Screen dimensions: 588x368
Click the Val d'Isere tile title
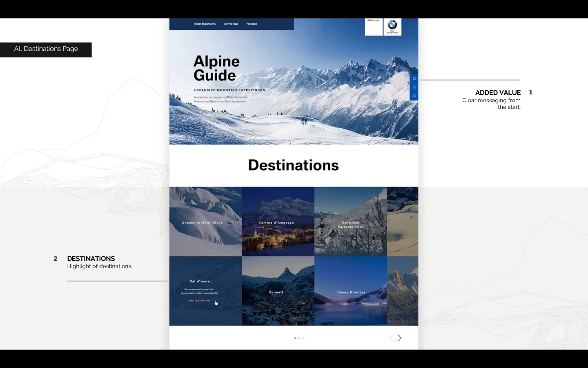coord(200,281)
